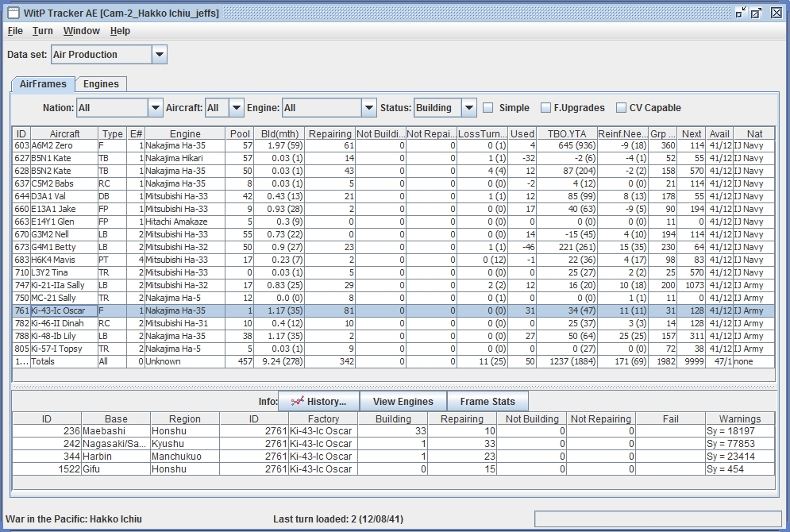Screen dimensions: 790x532
Task: Click the horizontal scrollbar under aircraft table
Action: coord(393,374)
